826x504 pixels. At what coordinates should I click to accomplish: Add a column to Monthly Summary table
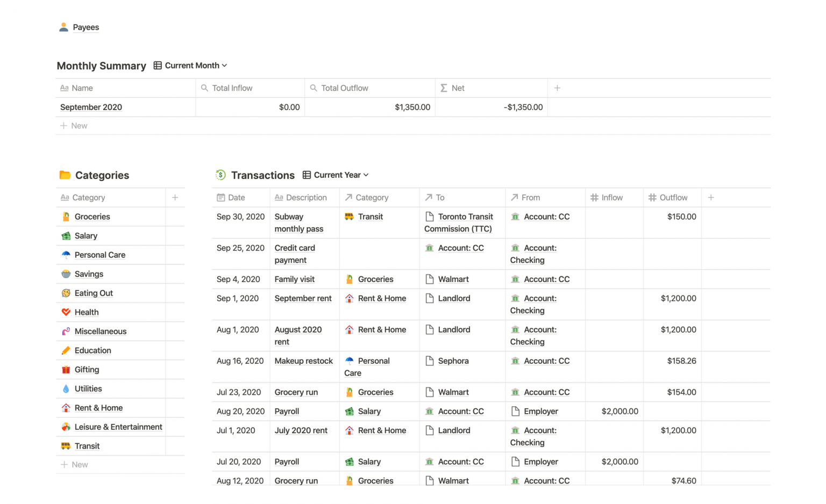coord(557,88)
